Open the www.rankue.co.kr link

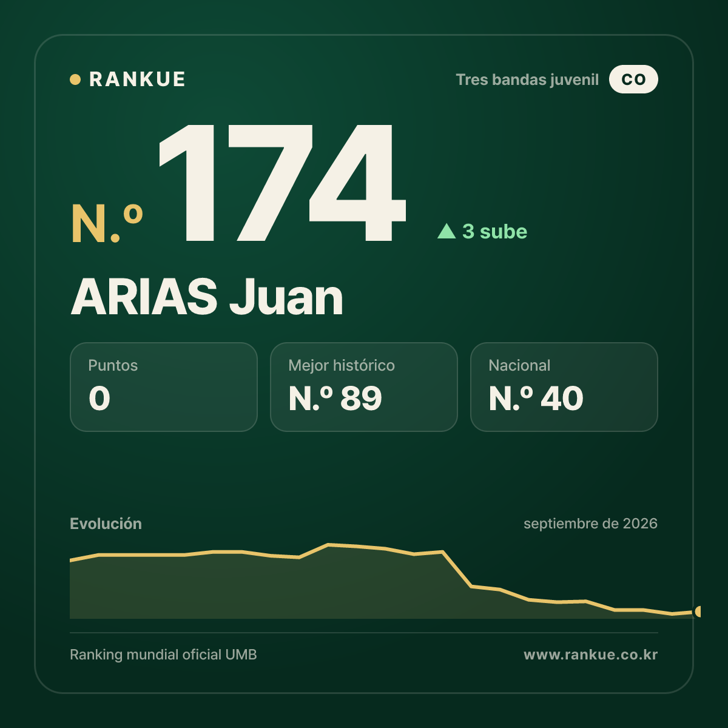point(590,655)
